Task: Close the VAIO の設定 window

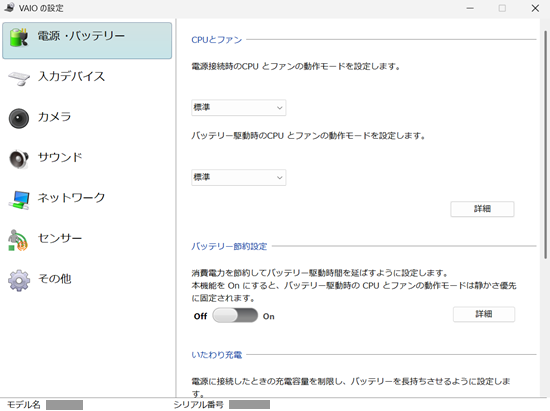Action: tap(535, 8)
